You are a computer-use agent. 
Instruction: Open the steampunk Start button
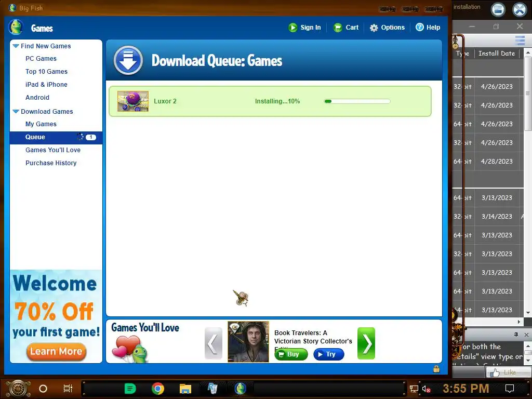click(x=18, y=389)
